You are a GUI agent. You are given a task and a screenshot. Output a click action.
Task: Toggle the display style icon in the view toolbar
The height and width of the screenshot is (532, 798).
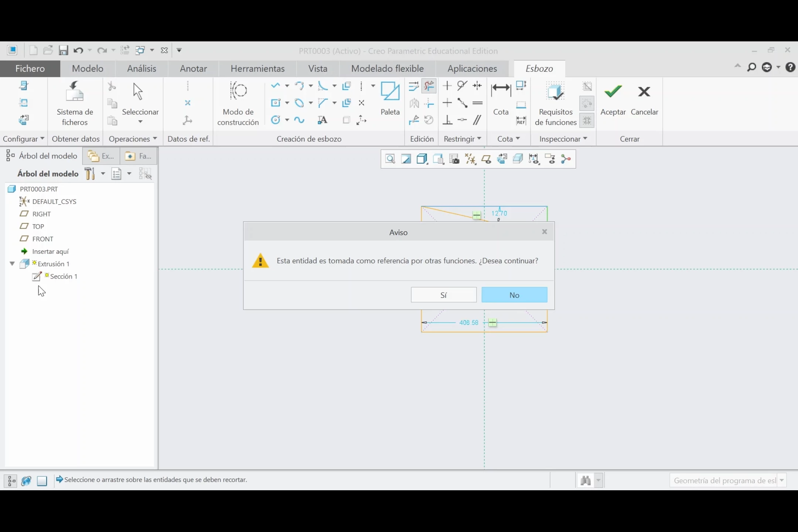click(x=422, y=159)
